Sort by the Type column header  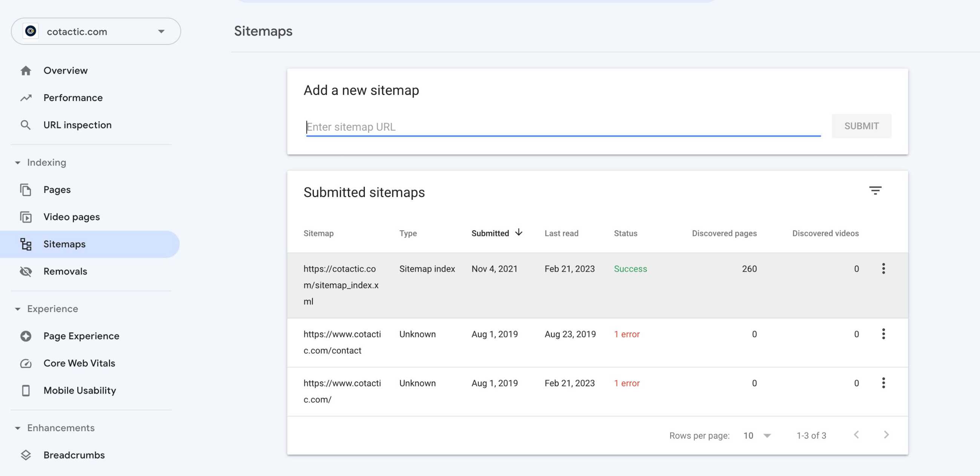click(x=408, y=233)
